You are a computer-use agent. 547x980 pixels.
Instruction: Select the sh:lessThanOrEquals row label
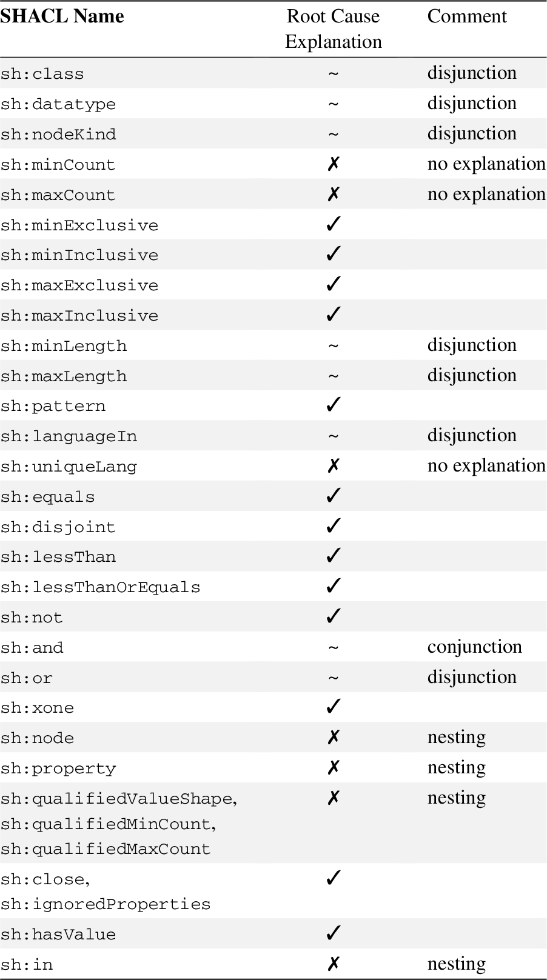(x=100, y=587)
